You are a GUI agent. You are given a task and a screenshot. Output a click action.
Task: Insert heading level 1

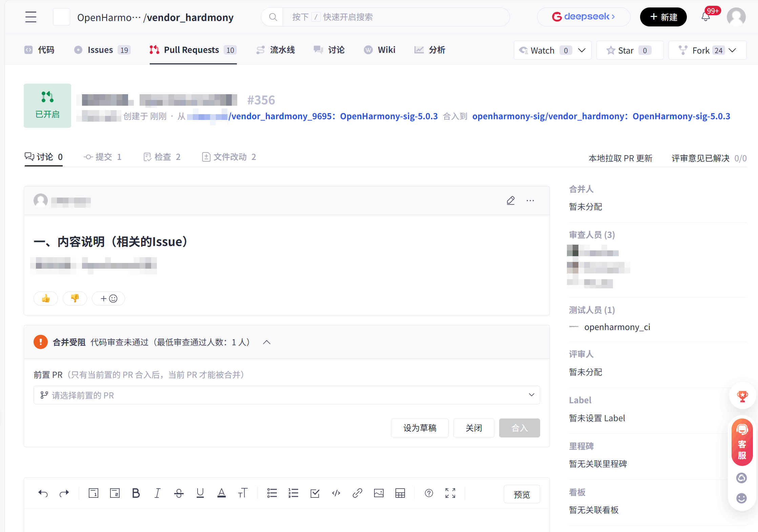point(93,493)
